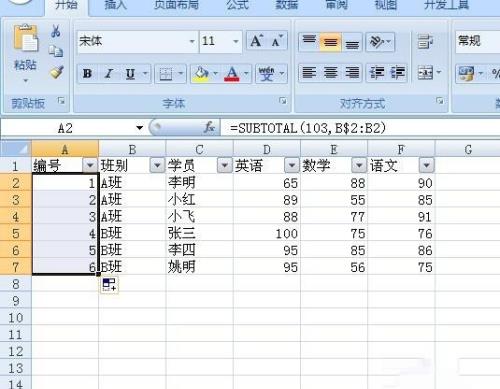500x389 pixels.
Task: Open the 英语 column filter dropdown
Action: tap(292, 165)
